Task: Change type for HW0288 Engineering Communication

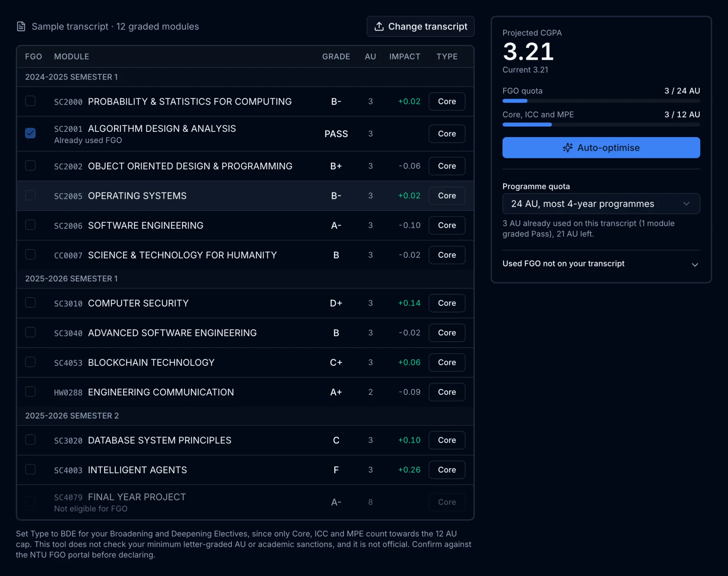Action: (447, 392)
